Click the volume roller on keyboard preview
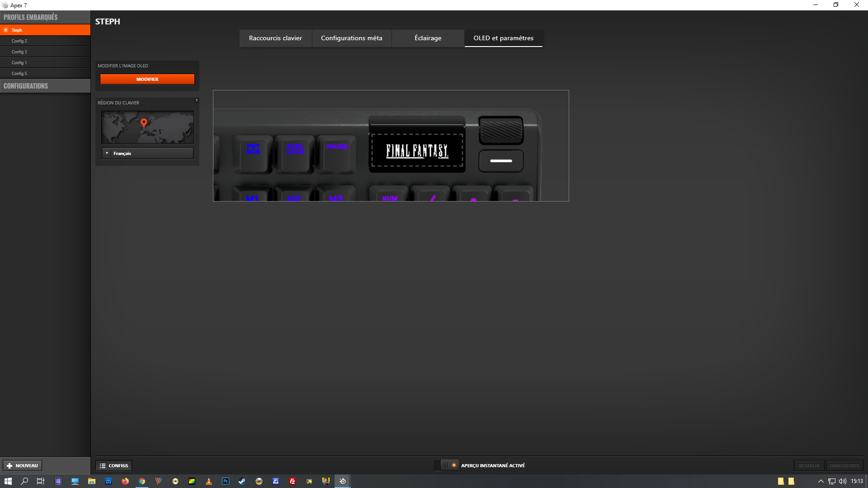This screenshot has width=868, height=488. pyautogui.click(x=501, y=130)
